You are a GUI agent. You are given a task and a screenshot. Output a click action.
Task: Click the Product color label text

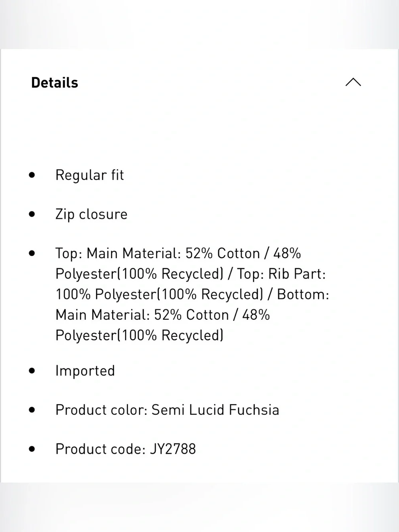coord(102,410)
